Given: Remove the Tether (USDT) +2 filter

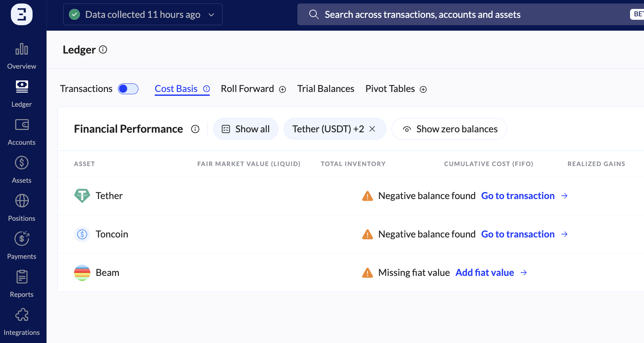Looking at the screenshot, I should tap(372, 129).
